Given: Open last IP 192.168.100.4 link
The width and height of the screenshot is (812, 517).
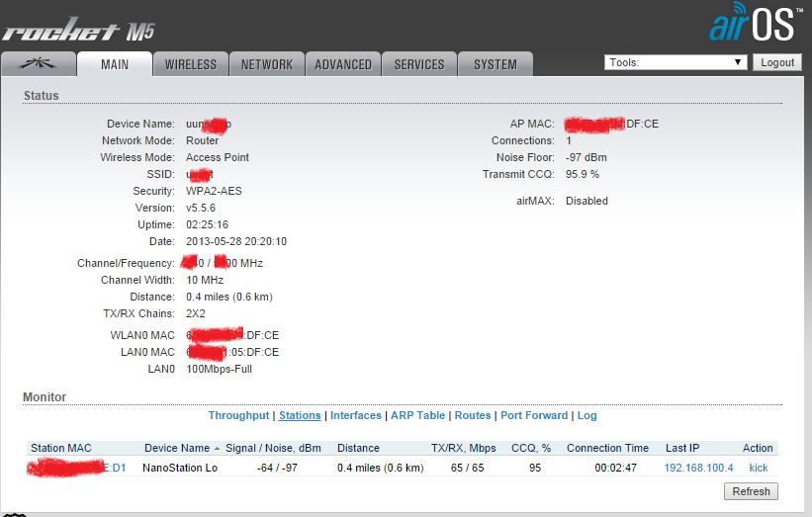Looking at the screenshot, I should [x=698, y=468].
